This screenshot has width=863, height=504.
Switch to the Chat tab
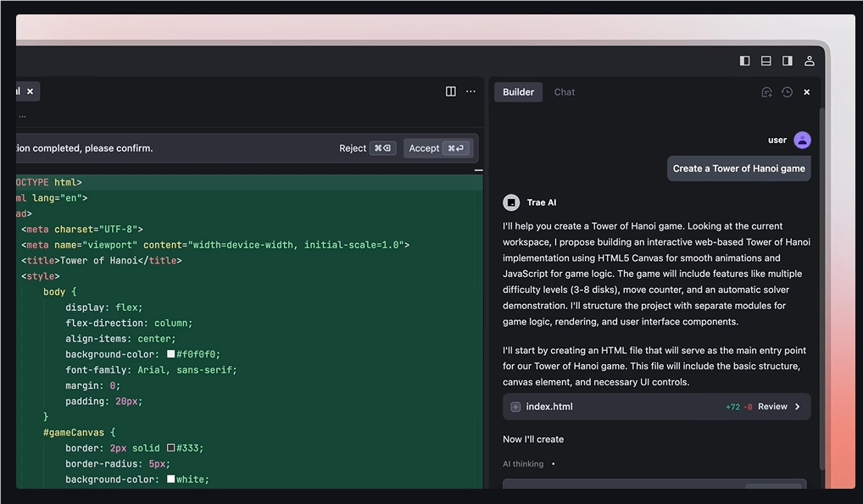(564, 91)
